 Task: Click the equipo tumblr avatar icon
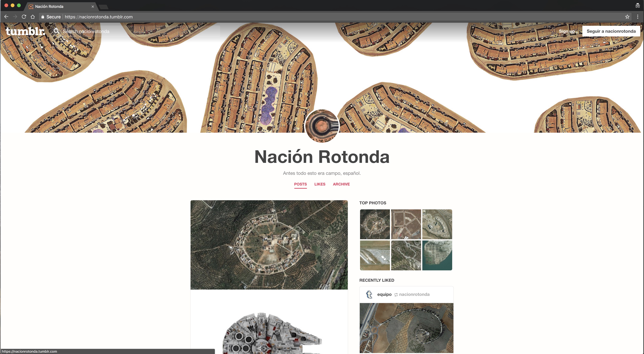(x=369, y=294)
